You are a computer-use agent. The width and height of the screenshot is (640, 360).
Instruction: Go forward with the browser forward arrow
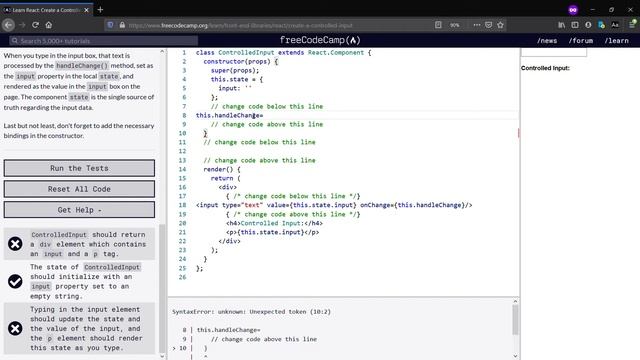[22, 25]
